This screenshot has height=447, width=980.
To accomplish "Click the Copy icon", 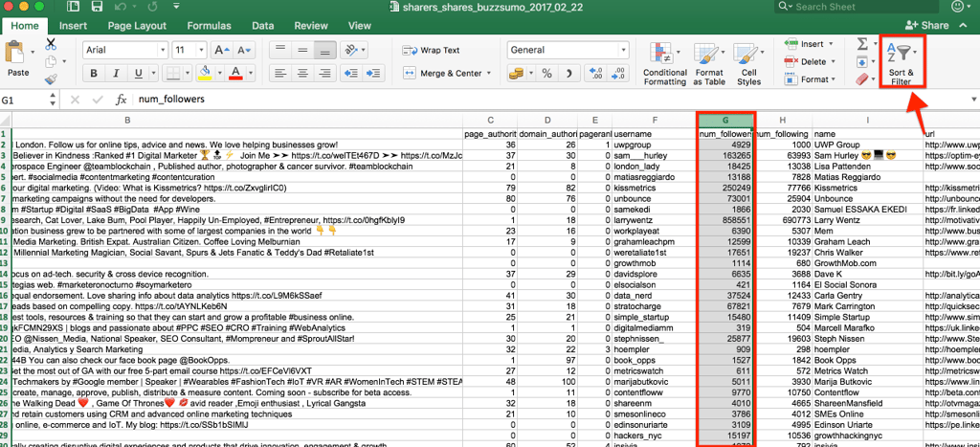I will click(51, 62).
